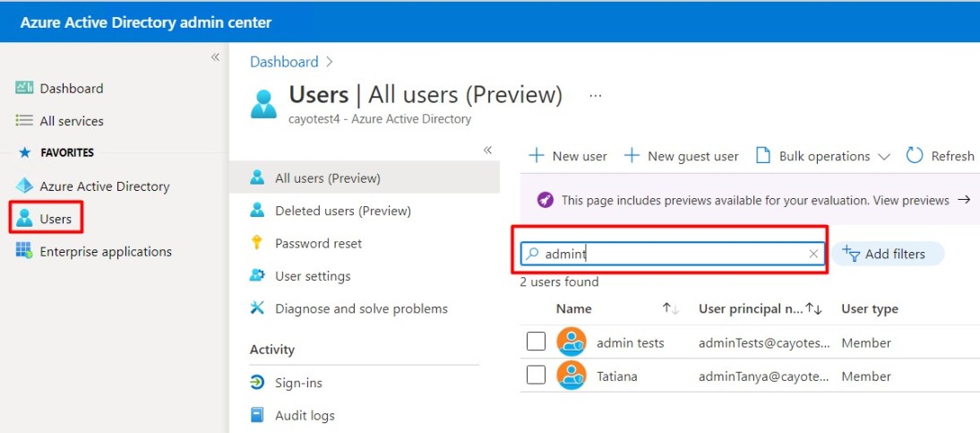This screenshot has width=980, height=433.
Task: Open User settings menu item
Action: click(313, 276)
